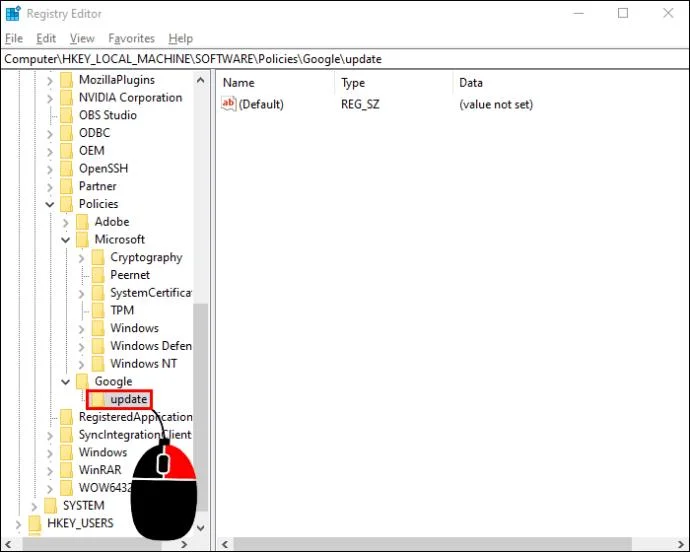Select the SYSTEM hive folder icon
This screenshot has height=552, width=690.
coord(51,506)
